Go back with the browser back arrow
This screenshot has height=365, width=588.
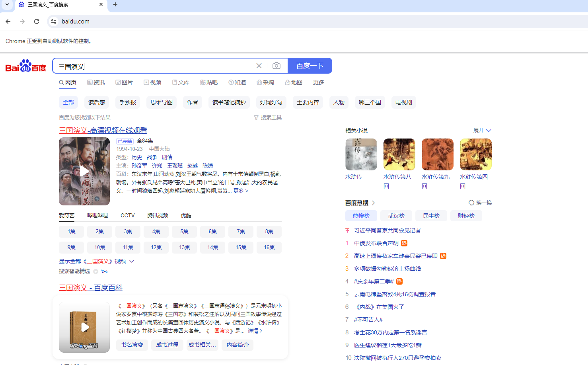point(8,21)
